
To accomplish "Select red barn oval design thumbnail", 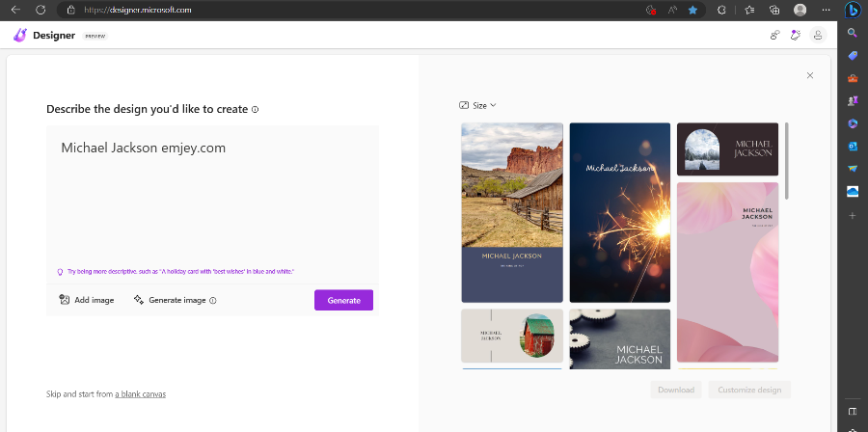I will tap(512, 336).
